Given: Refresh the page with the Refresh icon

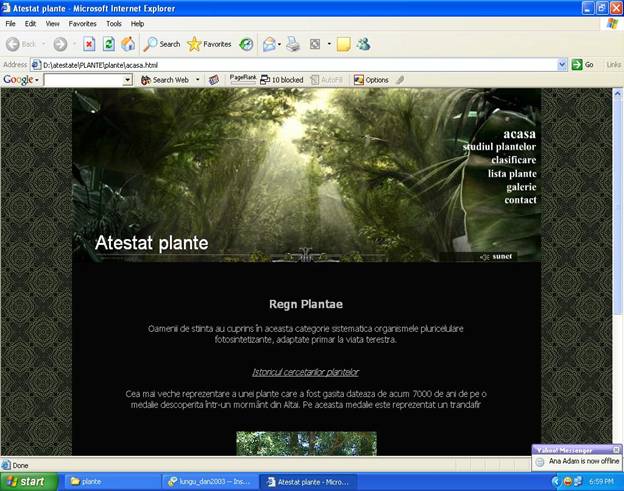Looking at the screenshot, I should coord(108,44).
